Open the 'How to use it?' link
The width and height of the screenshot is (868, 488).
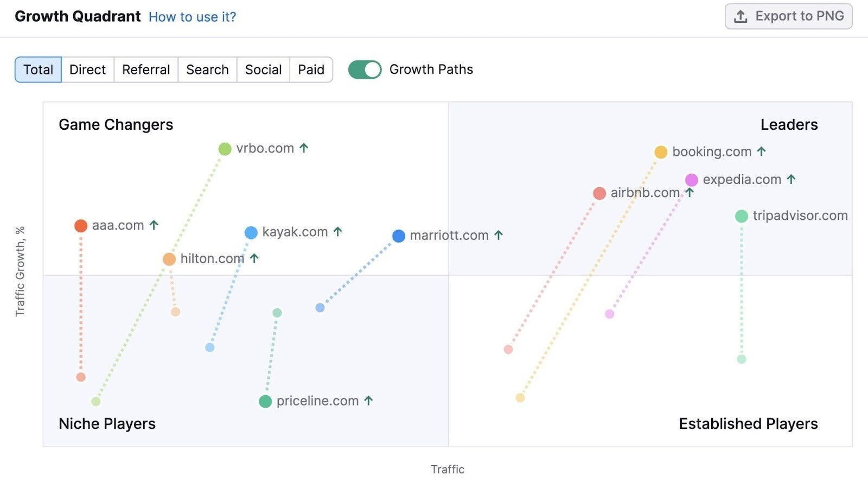(192, 17)
